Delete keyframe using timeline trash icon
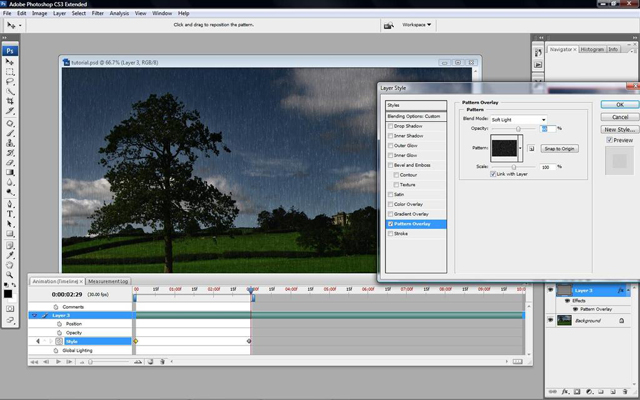Viewport: 640px width, 400px height. (x=162, y=362)
